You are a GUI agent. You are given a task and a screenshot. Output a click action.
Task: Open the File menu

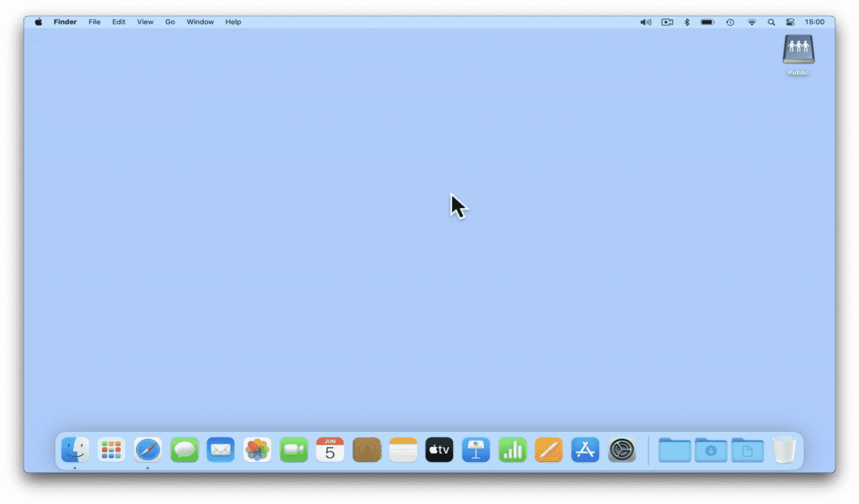(x=94, y=22)
